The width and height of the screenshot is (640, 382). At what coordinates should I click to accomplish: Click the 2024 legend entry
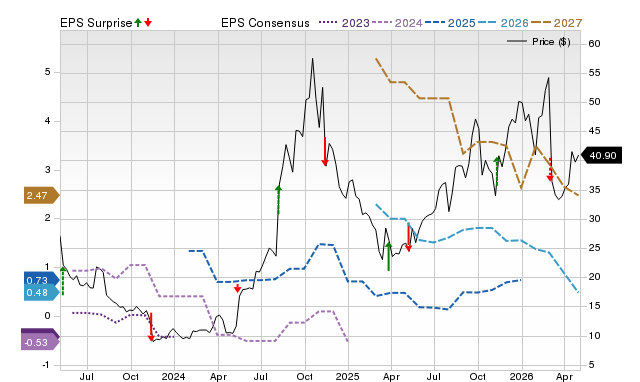[x=397, y=23]
